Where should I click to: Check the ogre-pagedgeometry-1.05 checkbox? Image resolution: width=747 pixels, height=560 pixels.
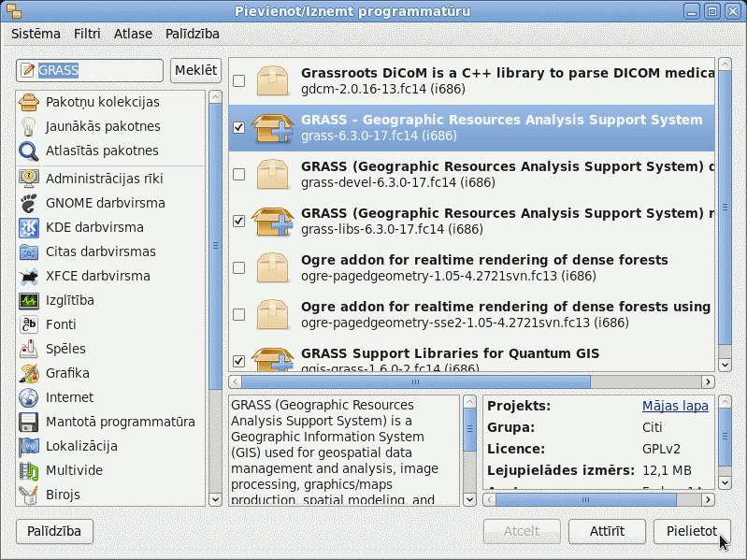click(238, 267)
